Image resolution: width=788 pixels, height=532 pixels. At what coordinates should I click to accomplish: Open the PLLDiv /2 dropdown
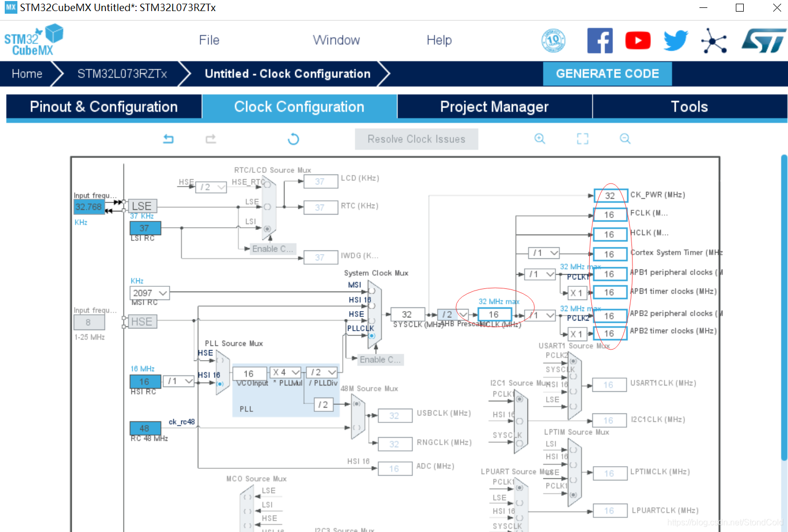(322, 372)
